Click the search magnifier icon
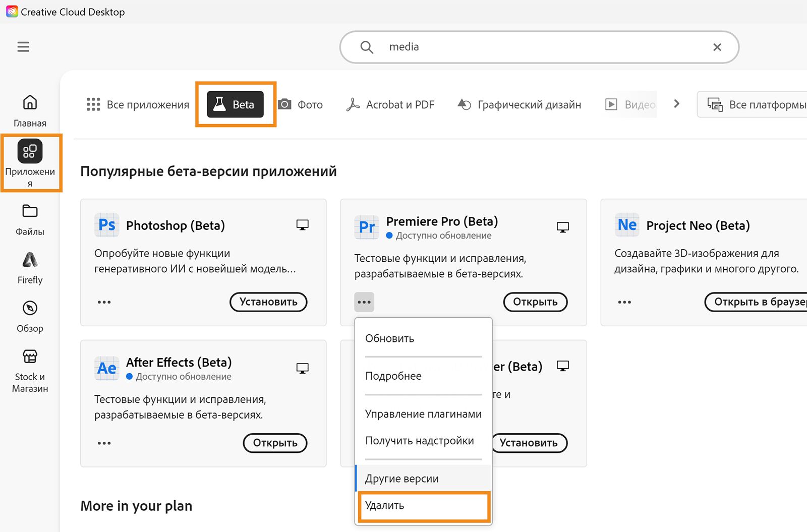807x532 pixels. [x=367, y=47]
